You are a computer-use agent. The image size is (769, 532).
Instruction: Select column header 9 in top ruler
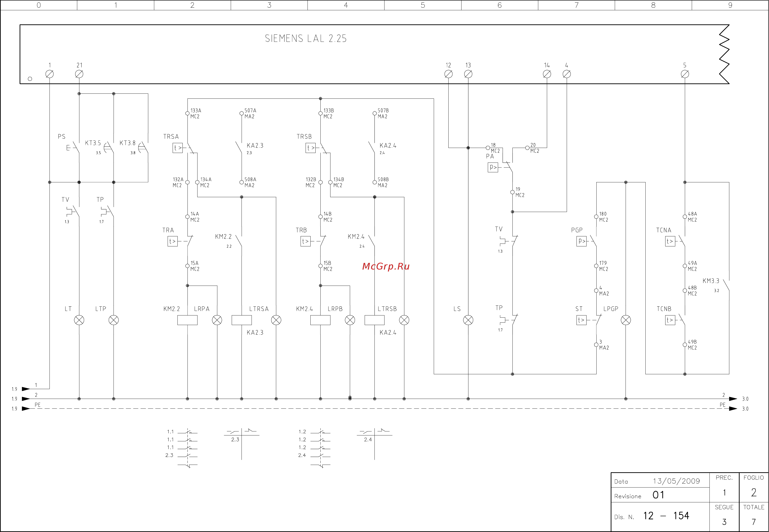point(730,5)
